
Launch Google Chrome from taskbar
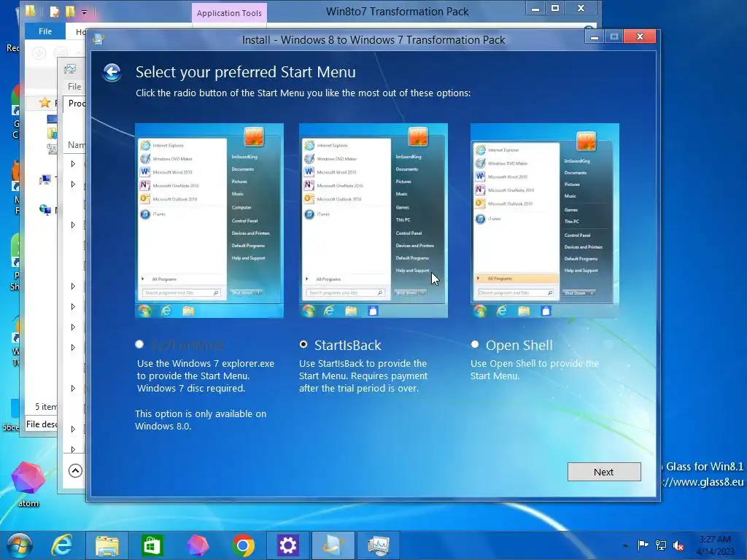point(243,545)
